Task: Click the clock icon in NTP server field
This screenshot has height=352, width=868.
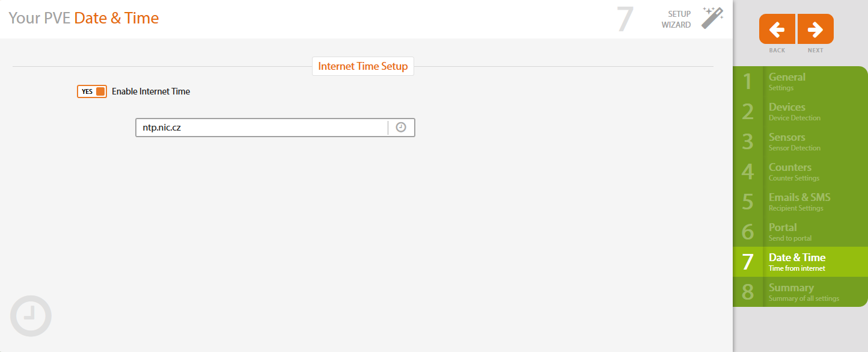Action: pos(401,128)
